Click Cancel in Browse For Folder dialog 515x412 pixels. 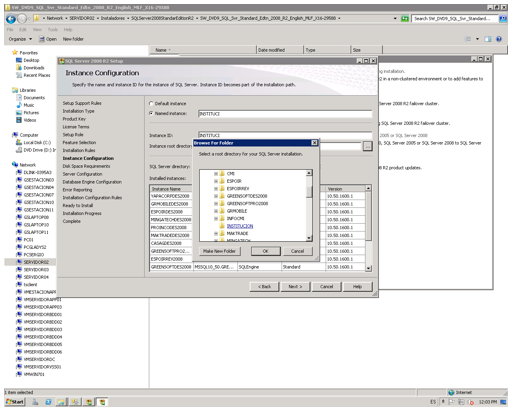point(297,251)
